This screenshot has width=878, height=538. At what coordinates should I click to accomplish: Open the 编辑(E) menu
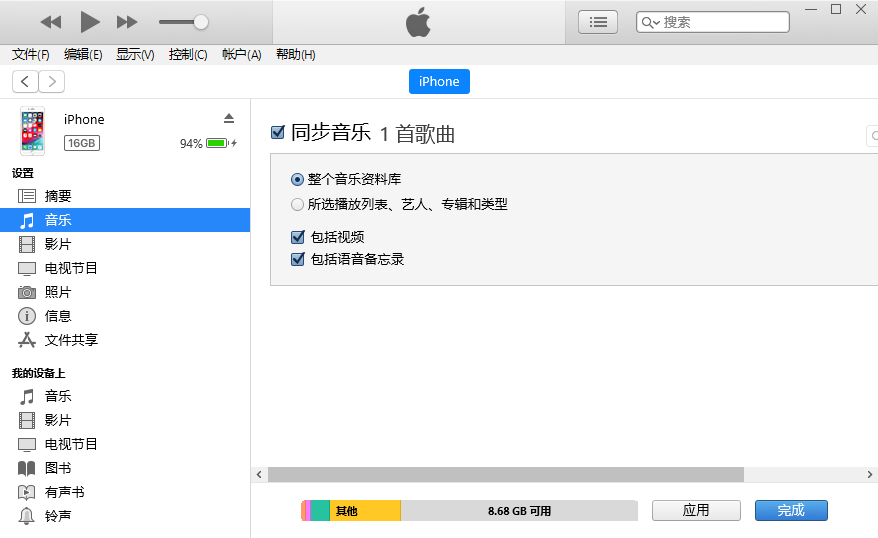point(83,54)
